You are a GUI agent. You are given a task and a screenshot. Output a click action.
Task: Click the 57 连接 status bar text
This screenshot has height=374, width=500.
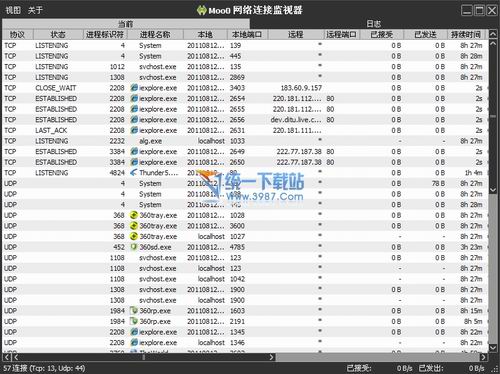[x=44, y=368]
